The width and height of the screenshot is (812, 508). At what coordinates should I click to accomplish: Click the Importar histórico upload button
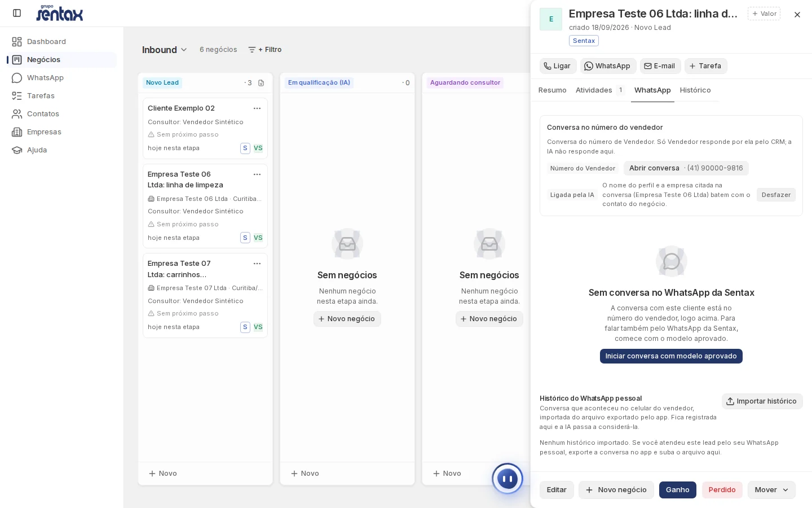tap(762, 401)
